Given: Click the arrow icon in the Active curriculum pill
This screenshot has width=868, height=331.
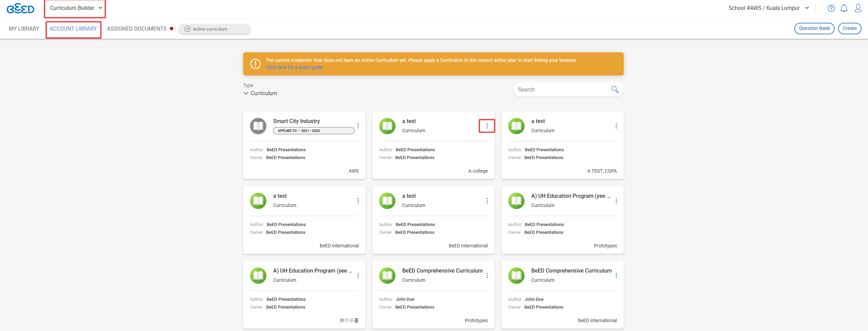Looking at the screenshot, I should (187, 29).
